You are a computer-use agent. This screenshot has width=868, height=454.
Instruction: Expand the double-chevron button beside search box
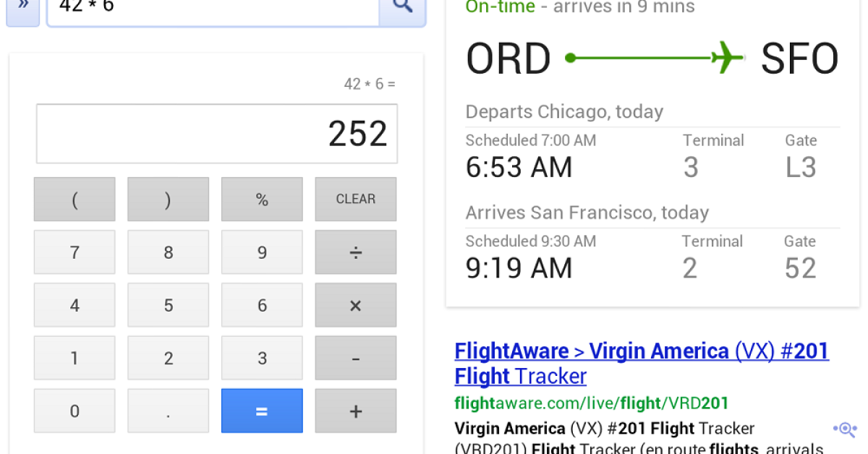point(22,7)
